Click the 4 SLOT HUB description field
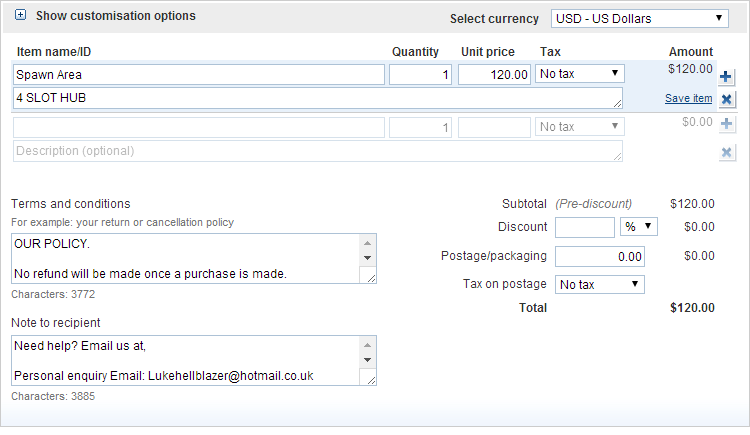 (318, 98)
